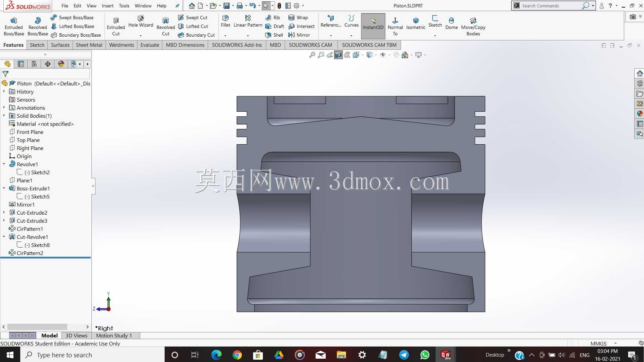Choose the Swept Cut tool

pos(193,17)
